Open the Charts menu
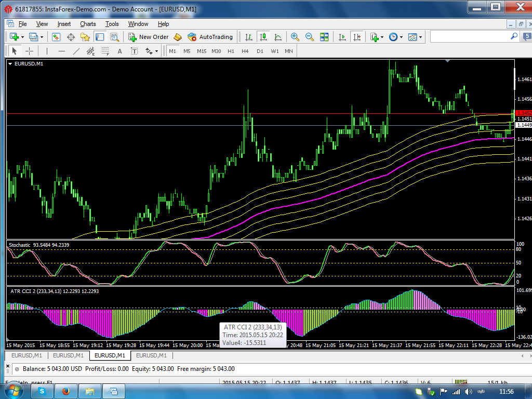This screenshot has height=399, width=532. click(88, 24)
